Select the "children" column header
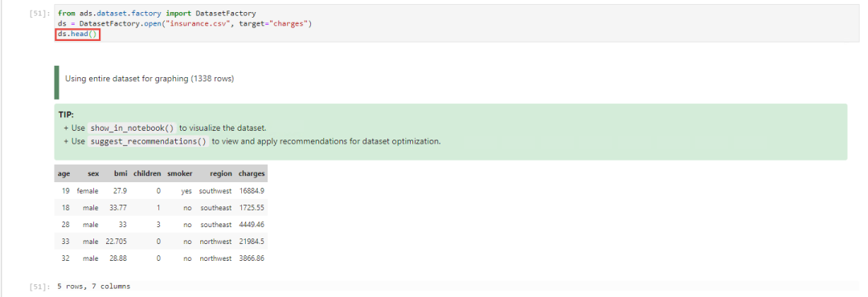This screenshot has width=868, height=297. point(147,173)
